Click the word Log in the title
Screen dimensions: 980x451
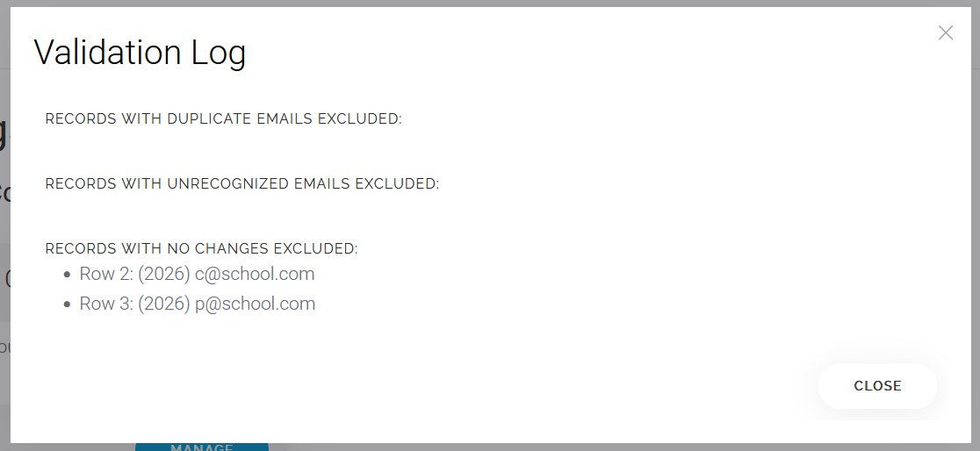click(219, 54)
